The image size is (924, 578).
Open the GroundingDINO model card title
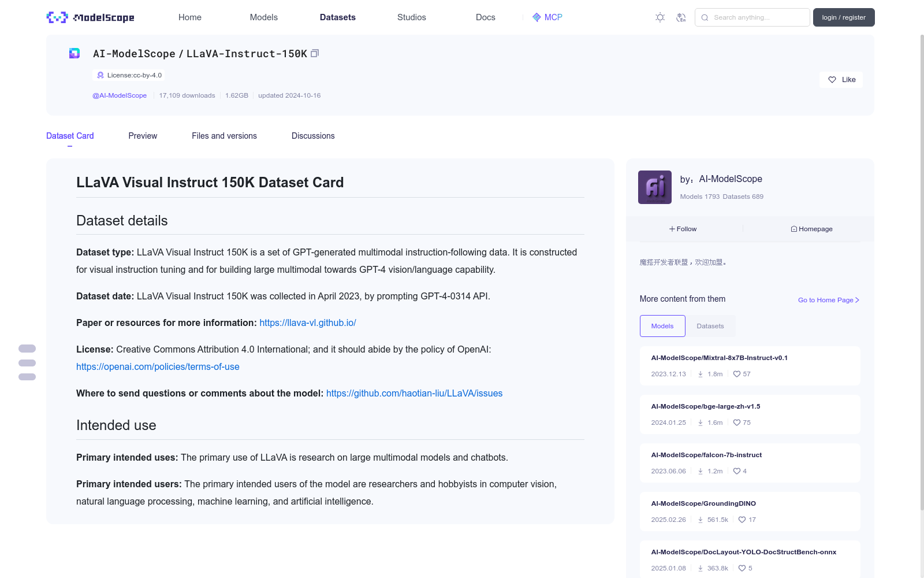point(703,503)
